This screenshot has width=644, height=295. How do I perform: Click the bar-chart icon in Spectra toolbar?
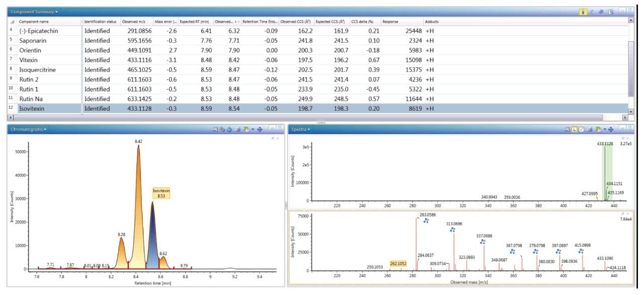pyautogui.click(x=590, y=129)
